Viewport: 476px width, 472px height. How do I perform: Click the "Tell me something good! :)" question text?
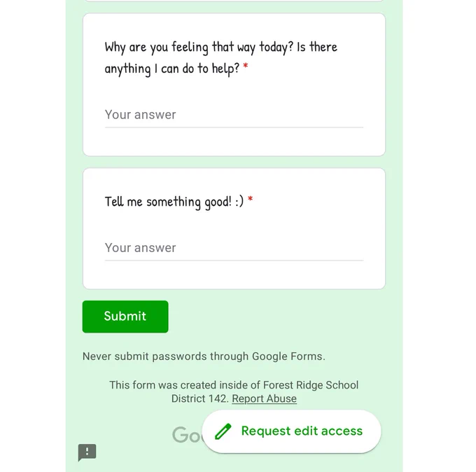174,202
